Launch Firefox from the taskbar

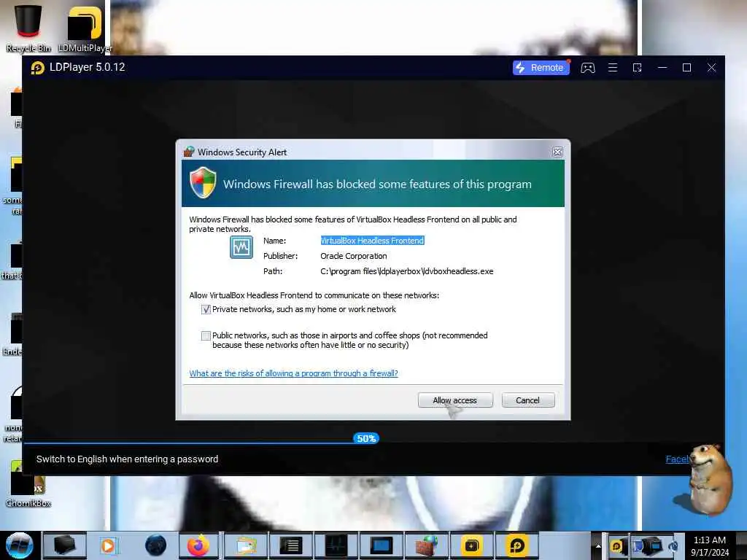pos(198,545)
